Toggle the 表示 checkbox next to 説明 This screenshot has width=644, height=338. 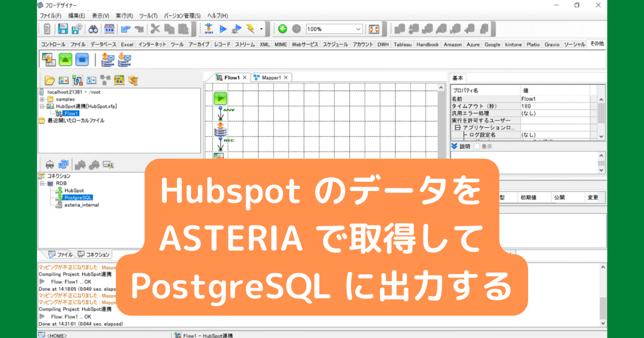(x=477, y=146)
